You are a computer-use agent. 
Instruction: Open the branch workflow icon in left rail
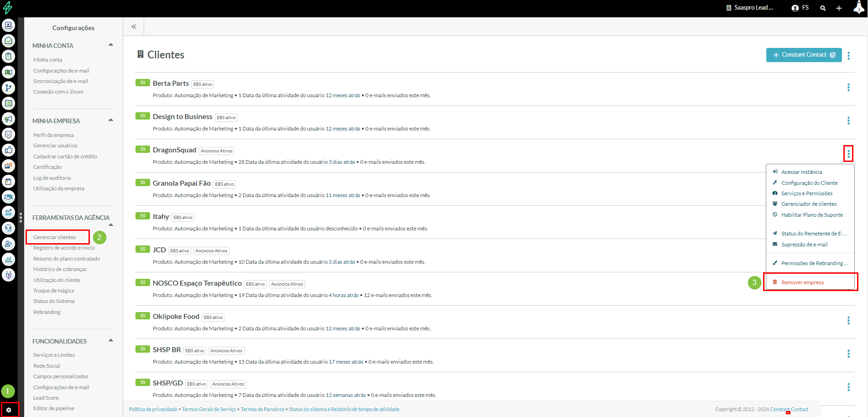click(x=8, y=88)
